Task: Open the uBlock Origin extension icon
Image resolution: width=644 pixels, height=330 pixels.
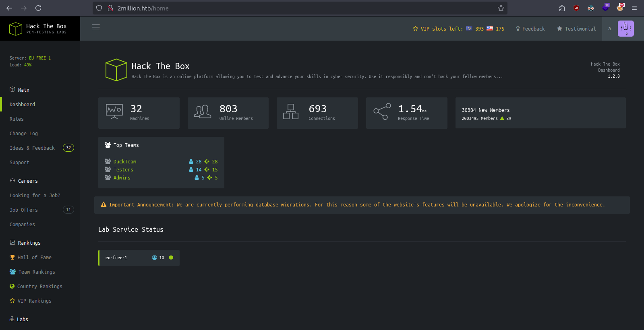Action: [576, 8]
